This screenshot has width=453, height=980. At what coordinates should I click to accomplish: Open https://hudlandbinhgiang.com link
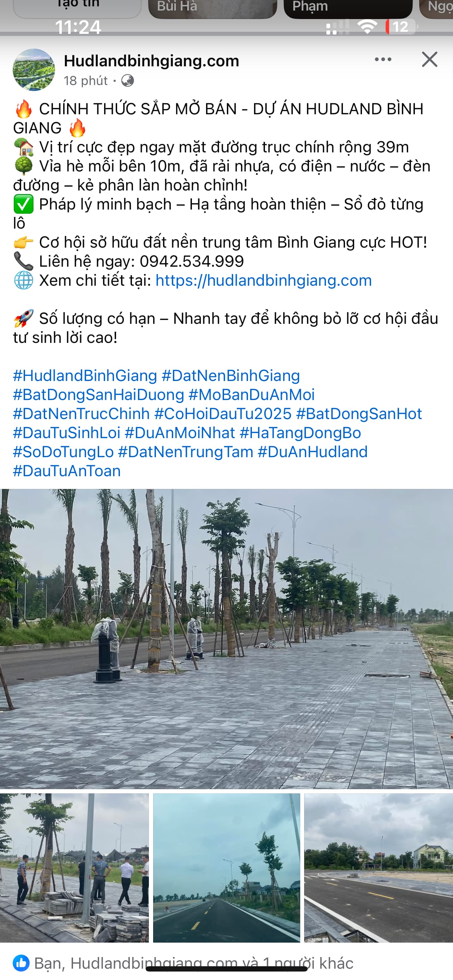click(264, 280)
